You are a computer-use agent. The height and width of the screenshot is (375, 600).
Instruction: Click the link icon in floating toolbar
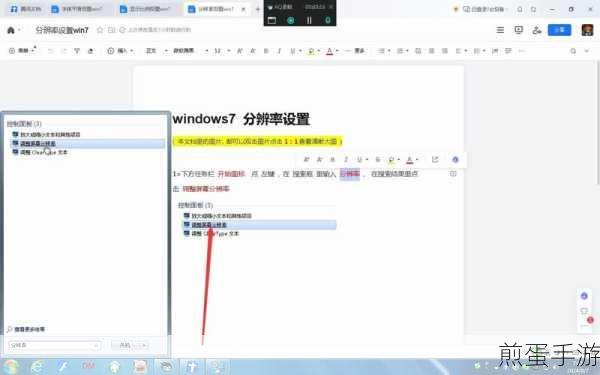coord(435,160)
